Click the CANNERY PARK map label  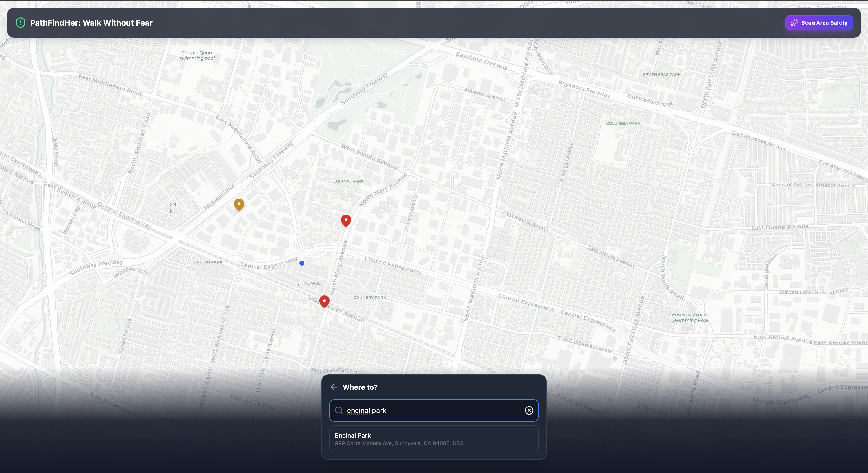point(370,297)
